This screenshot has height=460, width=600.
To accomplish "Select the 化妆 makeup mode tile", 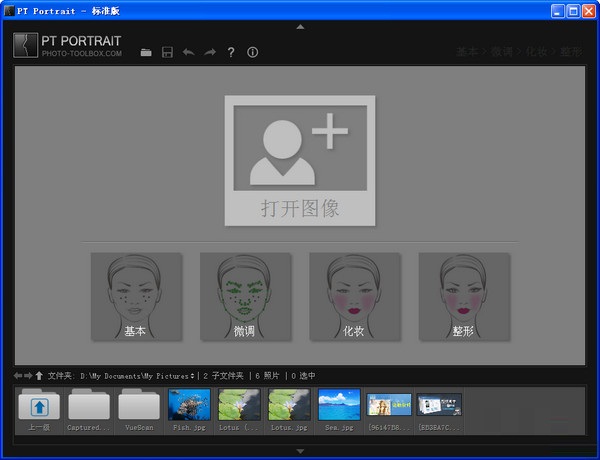I will [354, 296].
